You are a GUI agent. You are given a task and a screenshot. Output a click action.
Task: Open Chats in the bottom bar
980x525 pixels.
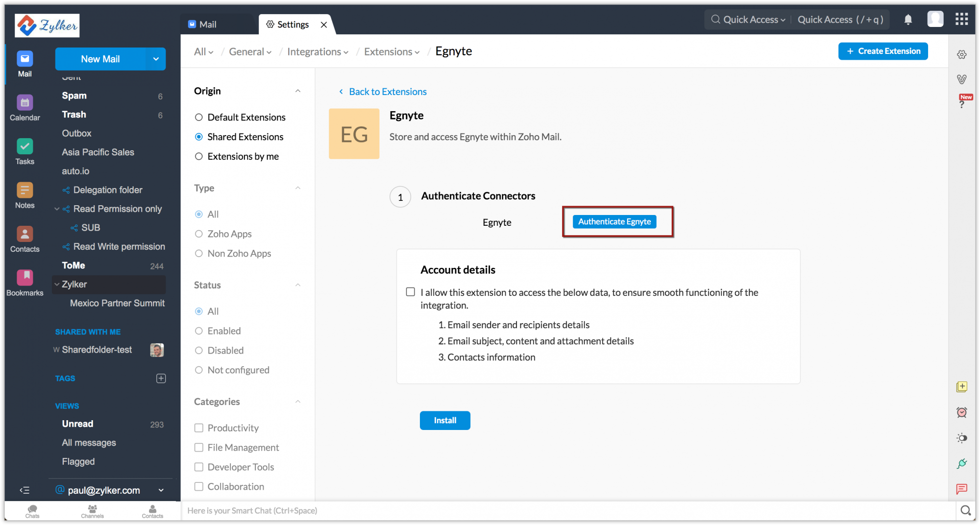tap(32, 511)
